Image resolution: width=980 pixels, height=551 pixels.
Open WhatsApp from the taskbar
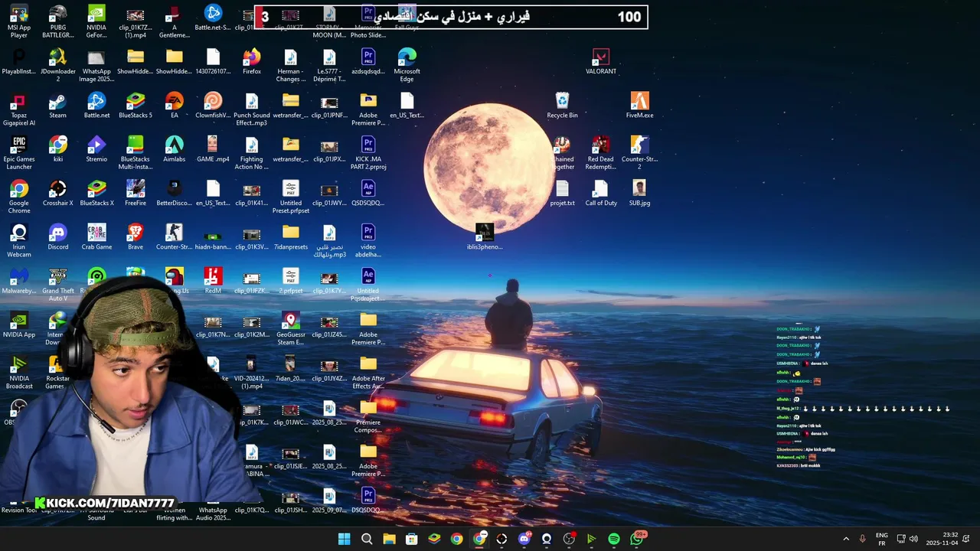tap(637, 539)
